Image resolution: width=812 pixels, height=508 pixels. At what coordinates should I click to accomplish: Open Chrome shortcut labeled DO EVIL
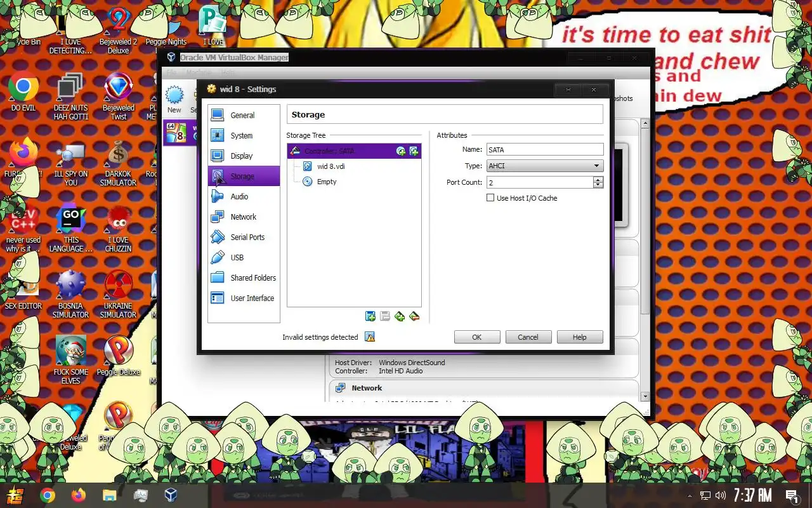(x=23, y=93)
